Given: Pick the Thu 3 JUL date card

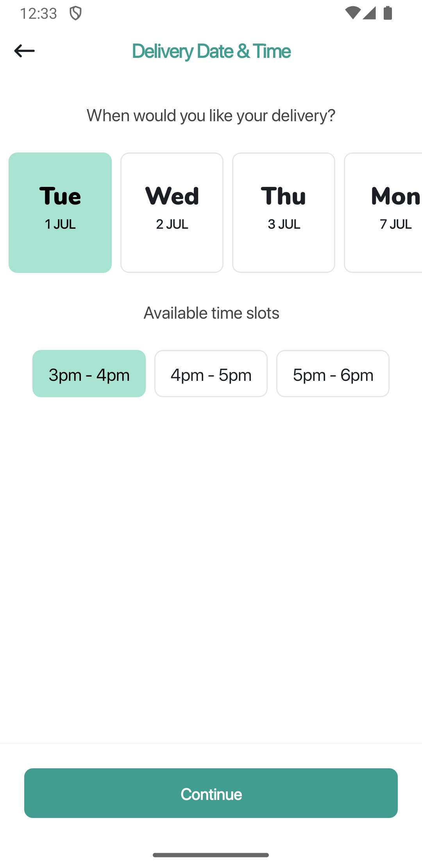Looking at the screenshot, I should (x=284, y=212).
